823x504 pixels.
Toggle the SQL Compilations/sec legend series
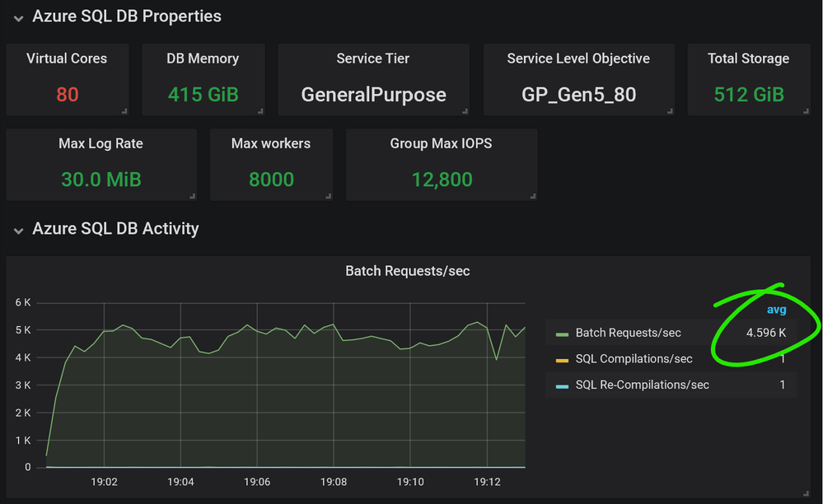634,359
